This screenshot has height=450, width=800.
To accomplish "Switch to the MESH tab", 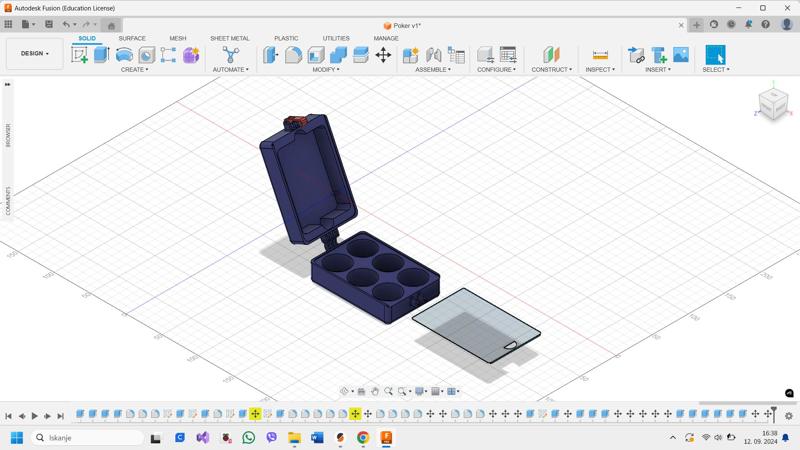I will pyautogui.click(x=178, y=38).
